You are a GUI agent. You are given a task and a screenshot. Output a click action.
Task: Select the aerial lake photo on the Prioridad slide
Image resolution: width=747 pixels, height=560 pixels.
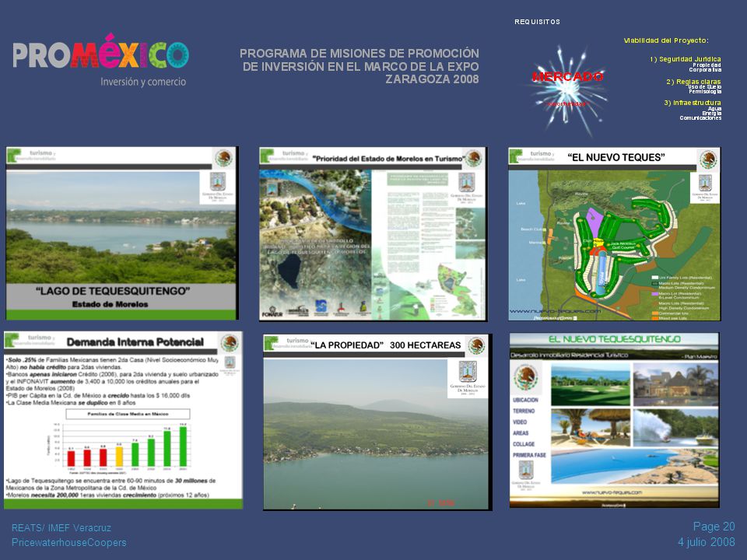click(x=315, y=244)
